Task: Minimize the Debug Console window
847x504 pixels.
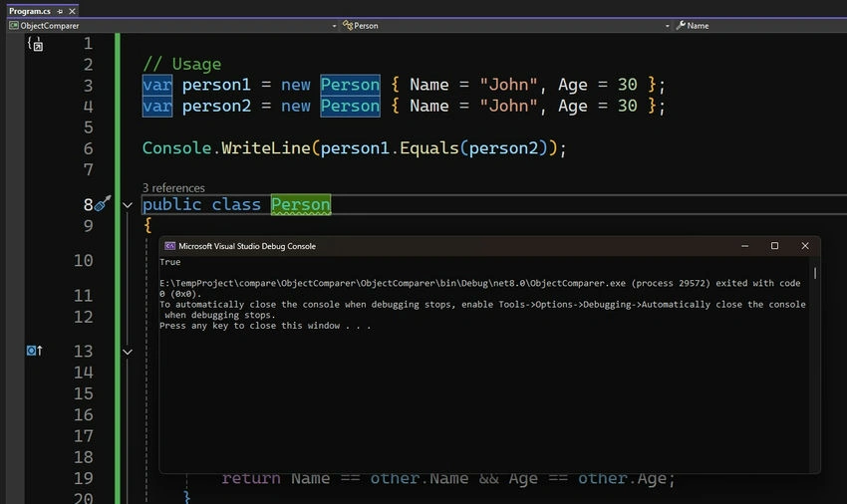Action: [745, 246]
